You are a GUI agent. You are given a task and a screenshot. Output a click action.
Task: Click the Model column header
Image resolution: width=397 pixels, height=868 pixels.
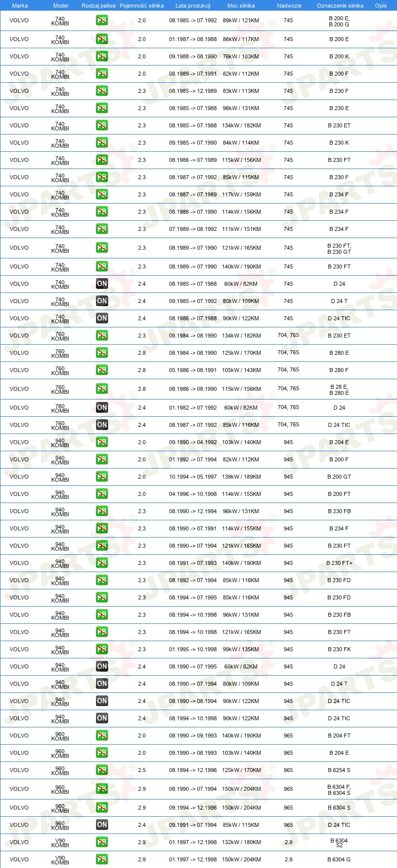60,6
